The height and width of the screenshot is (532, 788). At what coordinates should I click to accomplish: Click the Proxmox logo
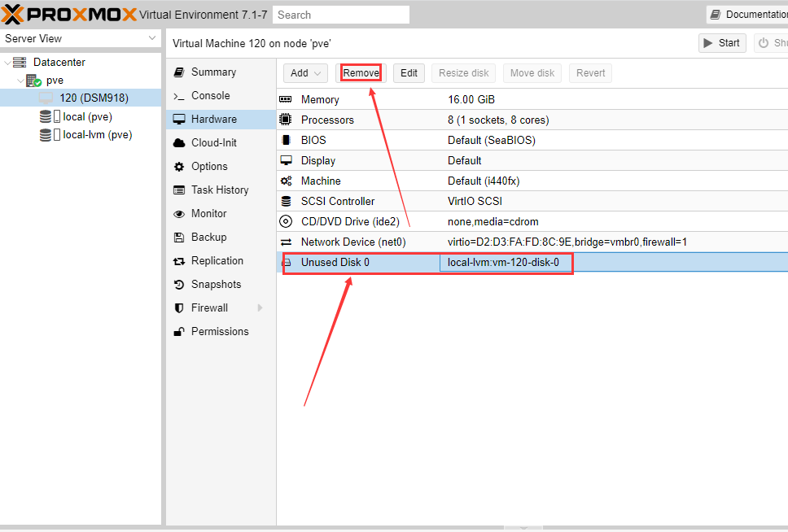point(69,15)
